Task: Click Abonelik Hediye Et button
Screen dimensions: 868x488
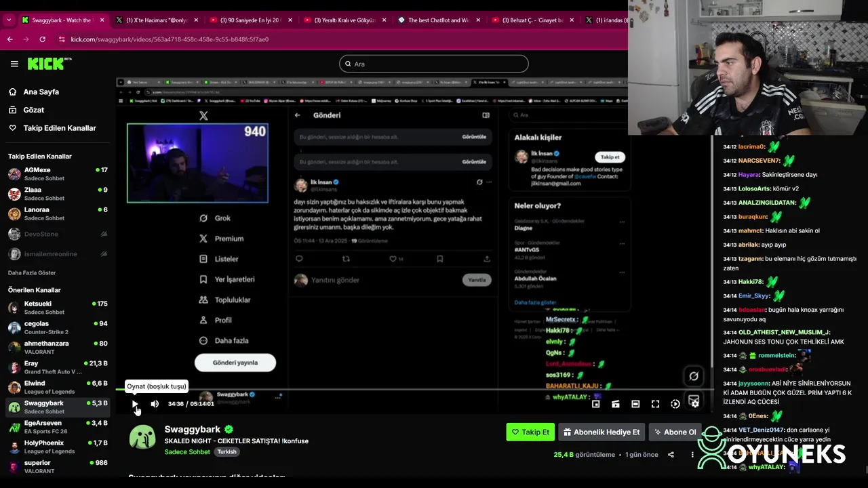Action: pyautogui.click(x=601, y=432)
